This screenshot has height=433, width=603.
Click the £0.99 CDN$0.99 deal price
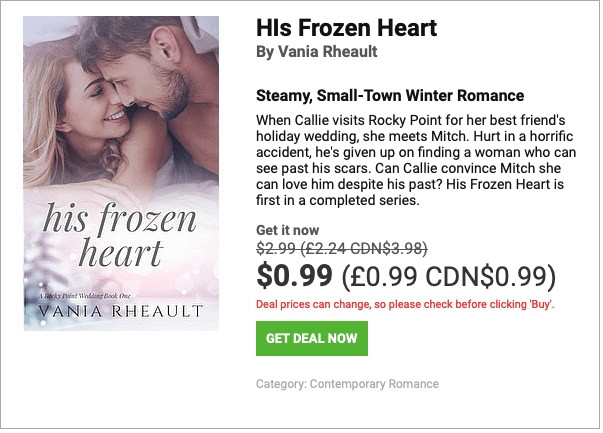(x=449, y=275)
